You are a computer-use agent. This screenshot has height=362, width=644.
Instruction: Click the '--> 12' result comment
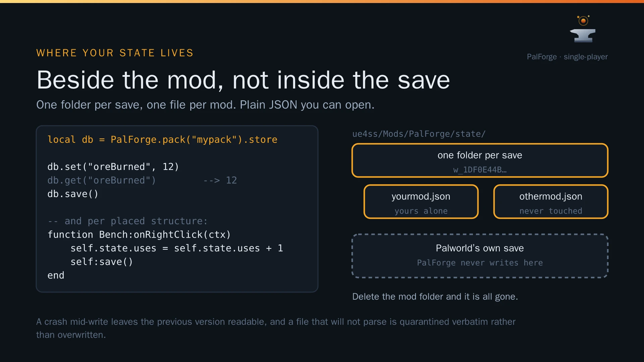tap(220, 180)
